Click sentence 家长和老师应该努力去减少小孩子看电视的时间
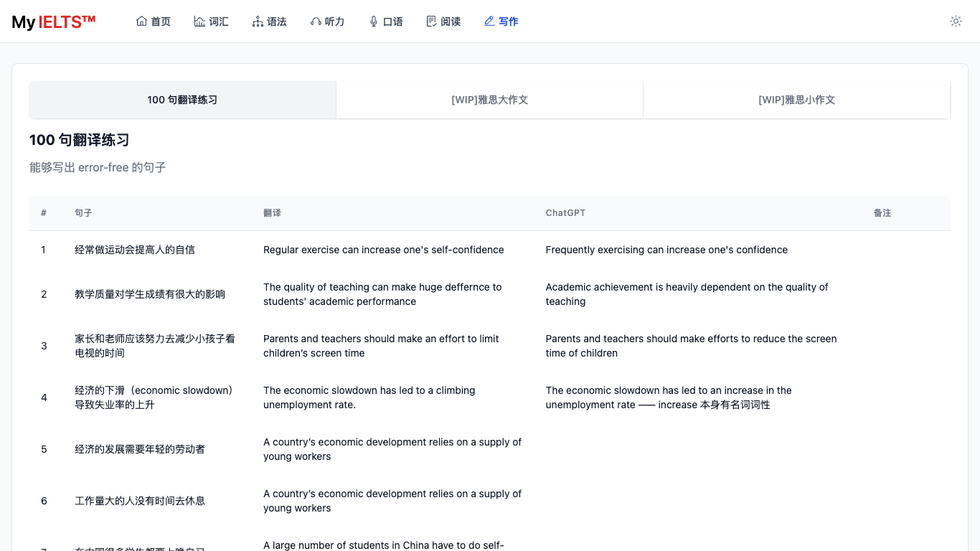This screenshot has height=551, width=980. coord(155,346)
